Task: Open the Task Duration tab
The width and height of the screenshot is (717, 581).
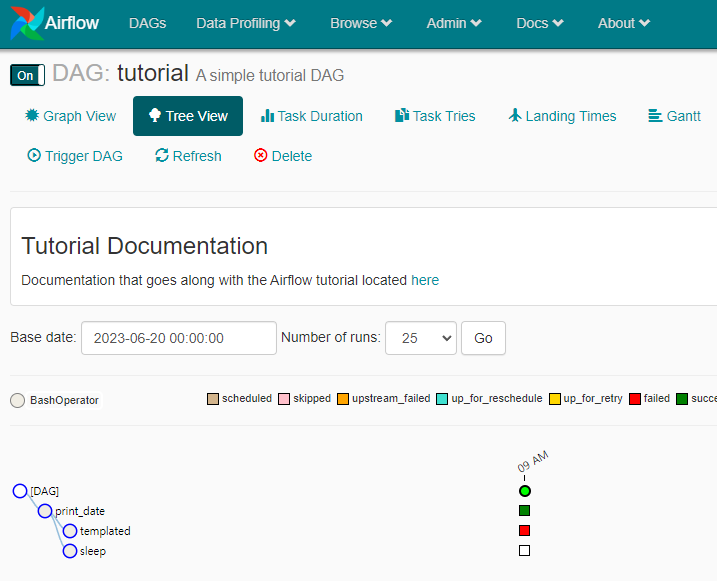Action: coord(311,116)
